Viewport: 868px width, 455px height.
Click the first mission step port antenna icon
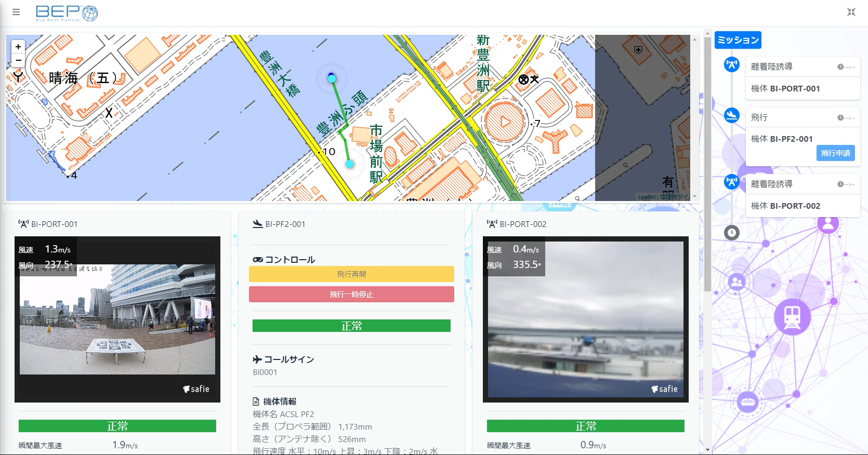coord(732,64)
